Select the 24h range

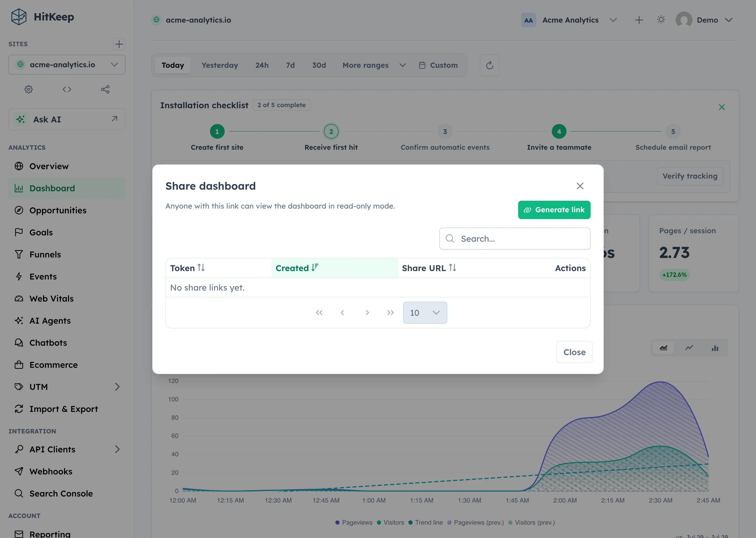(x=262, y=65)
